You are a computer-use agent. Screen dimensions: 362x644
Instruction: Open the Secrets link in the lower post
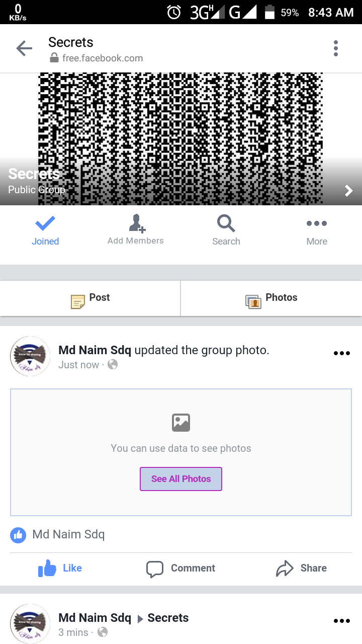point(168,618)
